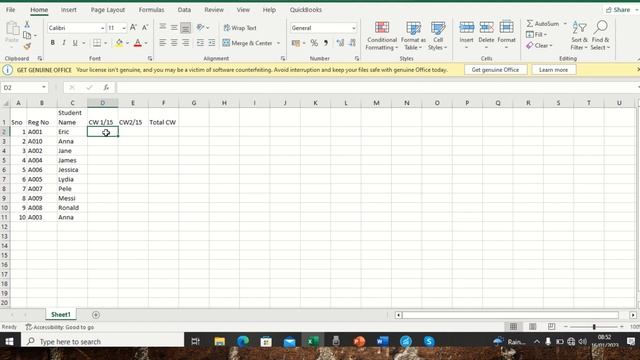
Task: Apply the red Font Color
Action: [138, 43]
